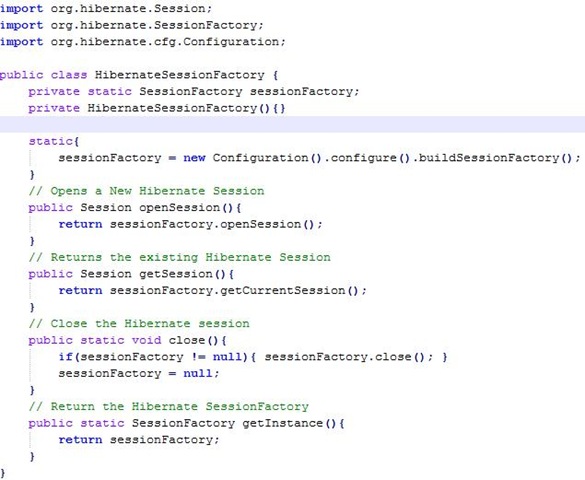Image resolution: width=585 pixels, height=480 pixels.
Task: Click the private static sessionFactory field
Action: coord(194,92)
